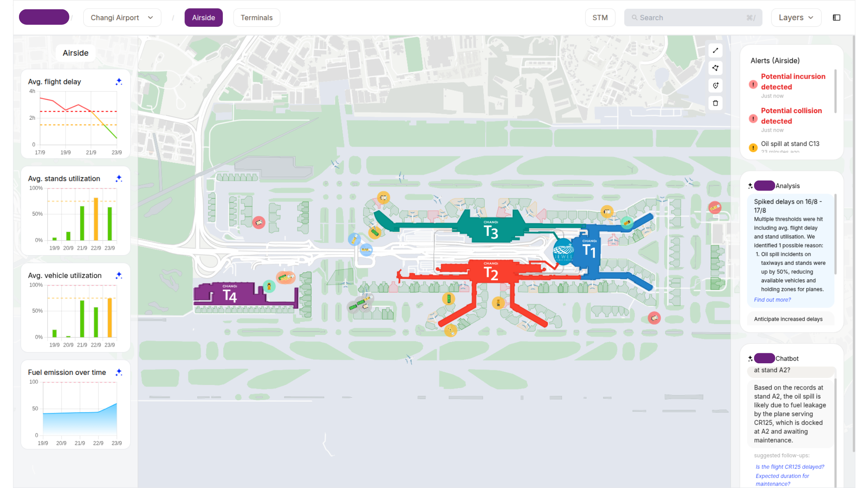868x488 pixels.
Task: Open the Changi Airport dropdown
Action: tap(122, 18)
